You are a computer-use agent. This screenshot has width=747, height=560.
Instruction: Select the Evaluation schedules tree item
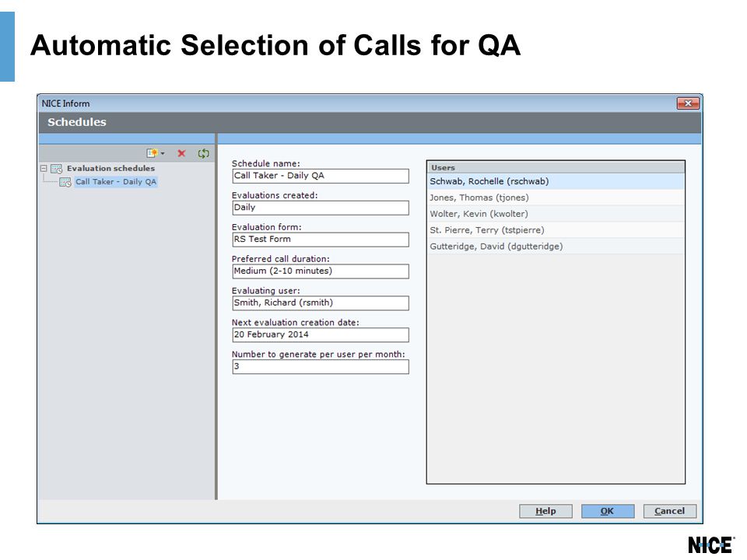point(110,169)
